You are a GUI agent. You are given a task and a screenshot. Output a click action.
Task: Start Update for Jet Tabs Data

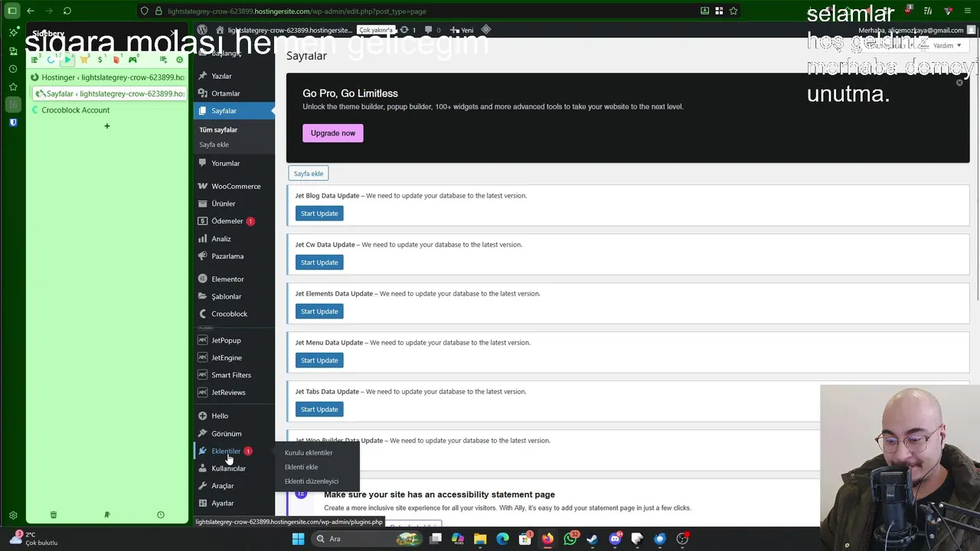(x=319, y=409)
